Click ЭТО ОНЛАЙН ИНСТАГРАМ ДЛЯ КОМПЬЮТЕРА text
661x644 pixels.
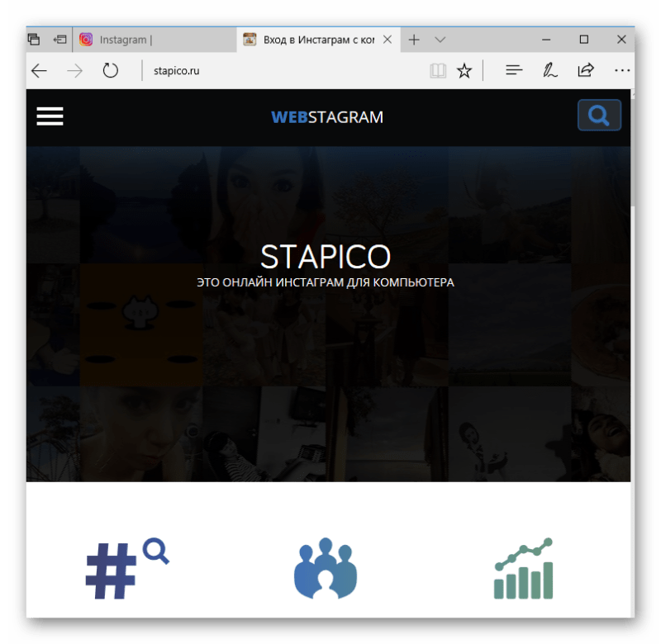pyautogui.click(x=326, y=282)
